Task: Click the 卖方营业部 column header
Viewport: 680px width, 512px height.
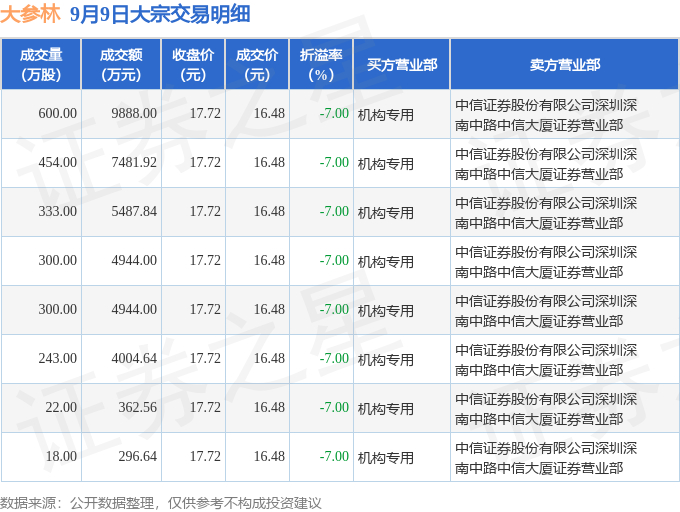Action: coord(565,64)
